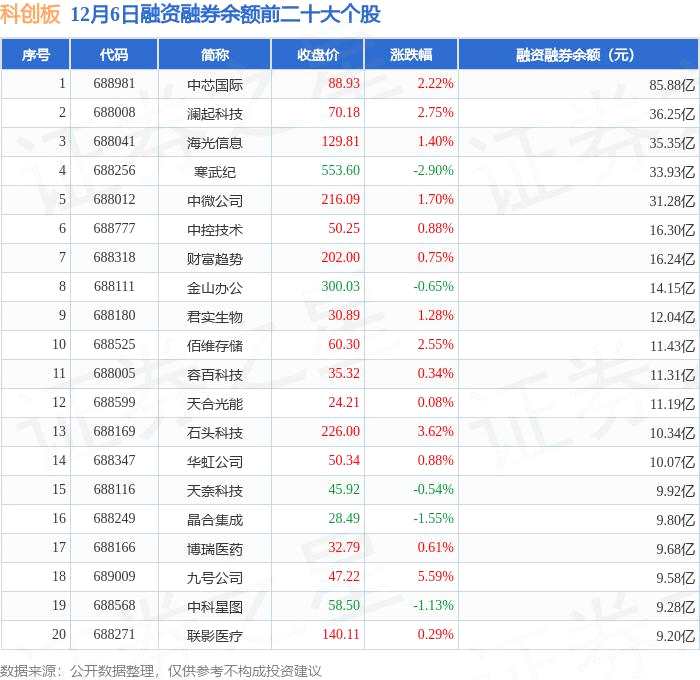The width and height of the screenshot is (700, 680).
Task: Click stock name 博瑞医药
Action: coord(215,549)
